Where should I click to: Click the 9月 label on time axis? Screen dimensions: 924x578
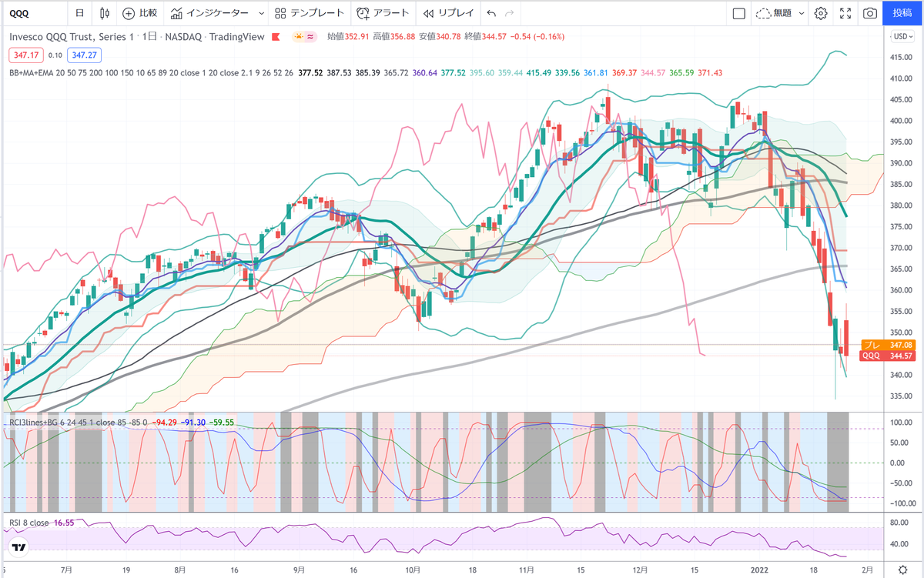(x=298, y=570)
